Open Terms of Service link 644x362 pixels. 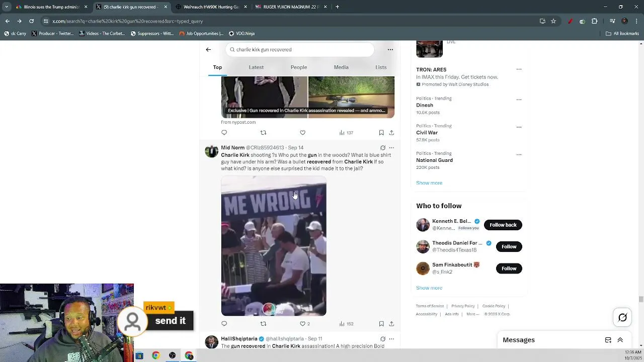point(430,306)
